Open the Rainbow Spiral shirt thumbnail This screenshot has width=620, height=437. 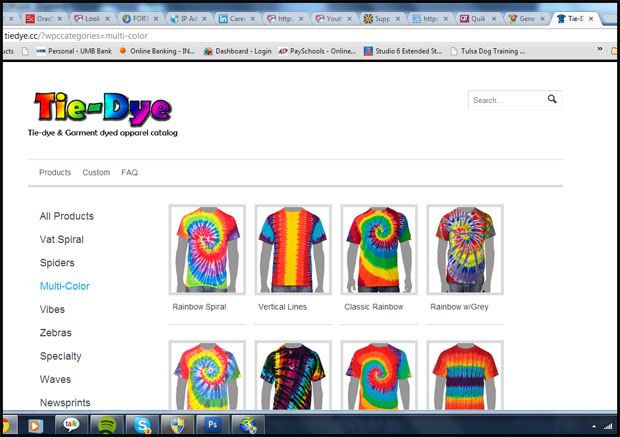tap(207, 250)
